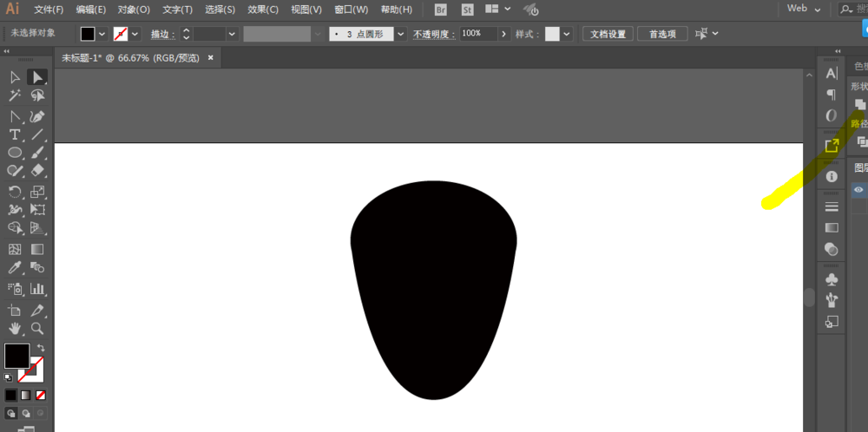The height and width of the screenshot is (432, 868).
Task: Enable Draw Normal mode
Action: pyautogui.click(x=11, y=413)
